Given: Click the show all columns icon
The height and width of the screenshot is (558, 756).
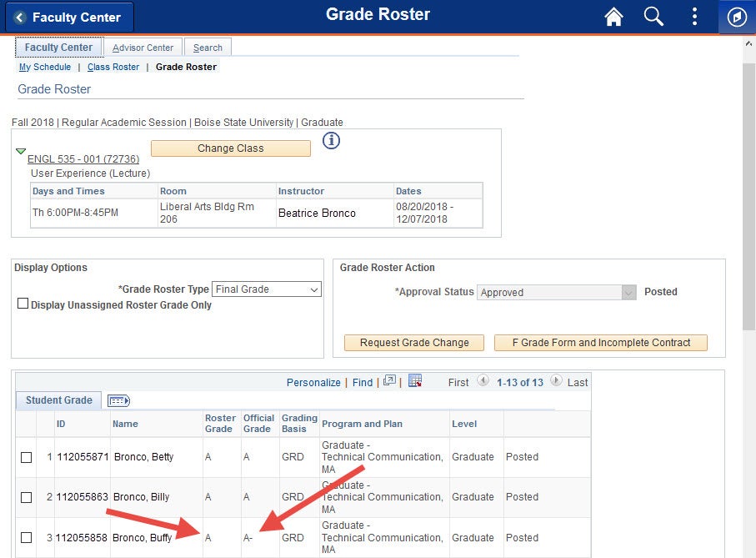Looking at the screenshot, I should pos(118,400).
